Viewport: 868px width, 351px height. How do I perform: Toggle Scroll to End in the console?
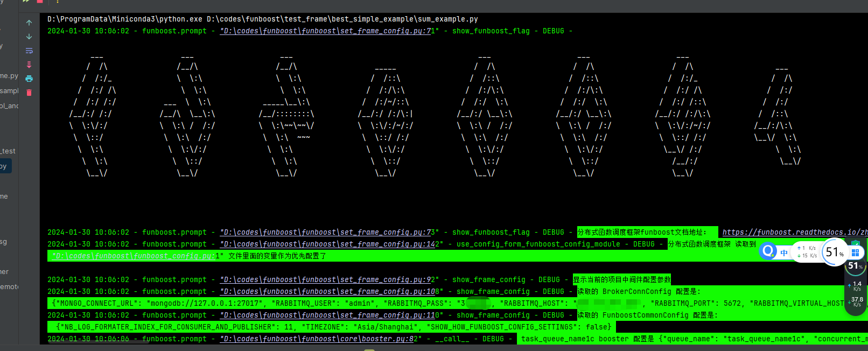click(x=29, y=65)
